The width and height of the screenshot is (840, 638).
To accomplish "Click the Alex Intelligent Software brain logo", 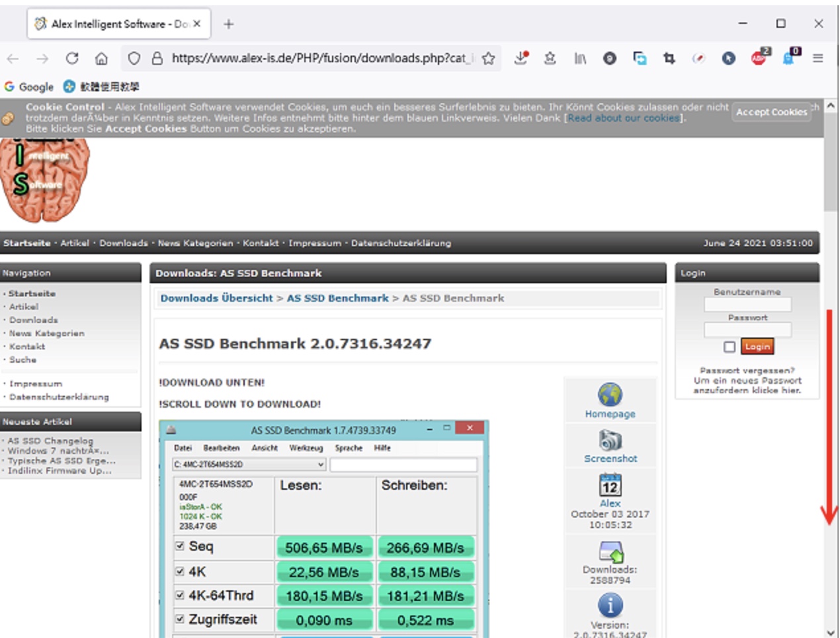I will coord(44,179).
